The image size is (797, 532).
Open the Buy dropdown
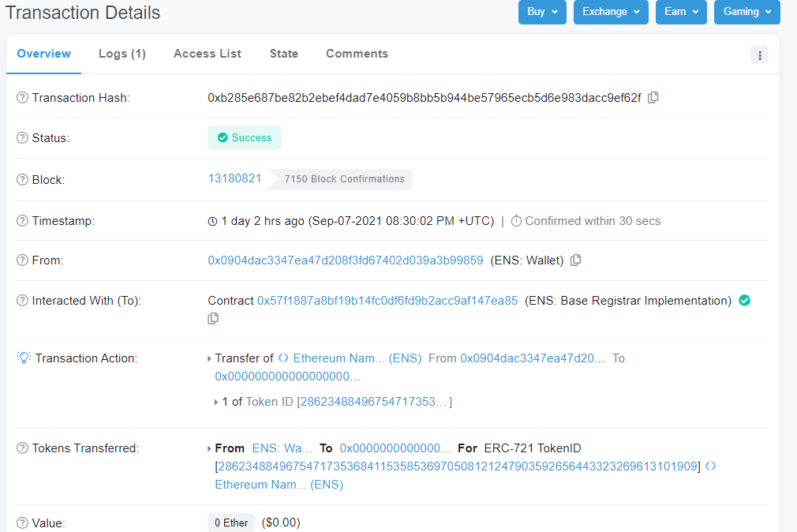(x=541, y=12)
